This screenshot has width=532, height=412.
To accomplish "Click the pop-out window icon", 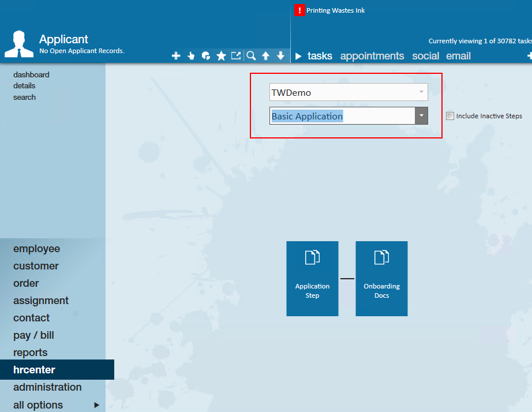I will (x=236, y=55).
